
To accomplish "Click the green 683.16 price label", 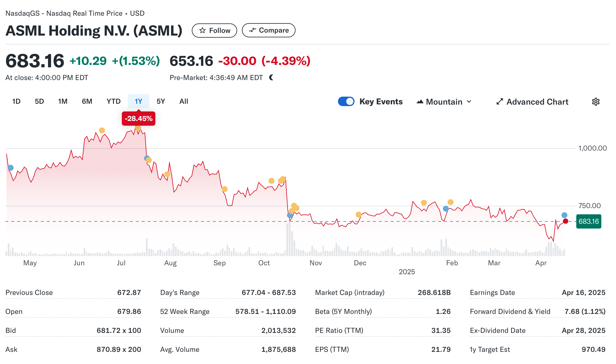I will click(x=588, y=221).
